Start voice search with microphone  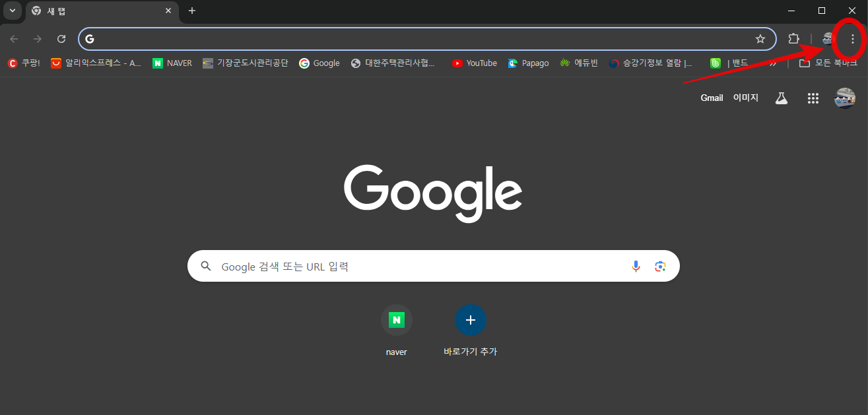point(636,267)
